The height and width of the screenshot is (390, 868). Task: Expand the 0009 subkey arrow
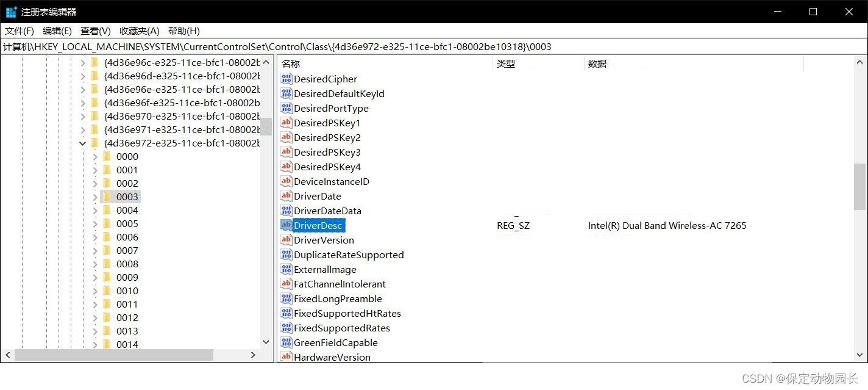(94, 277)
